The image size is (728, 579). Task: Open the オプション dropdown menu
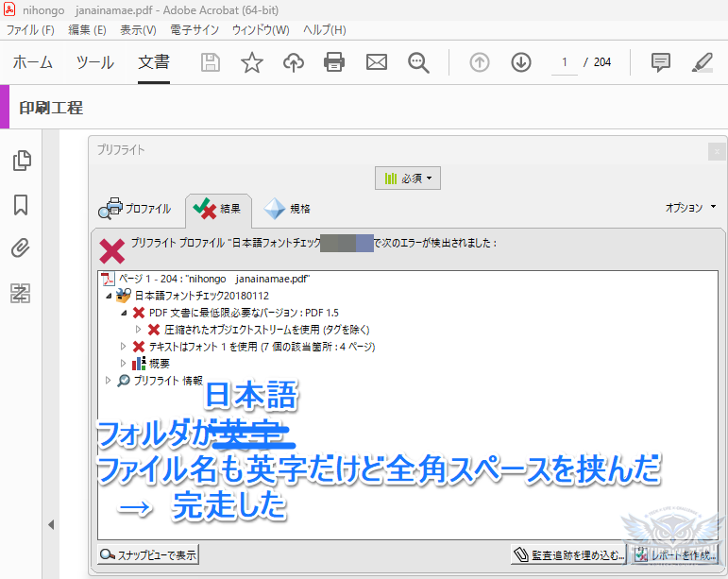tap(690, 208)
